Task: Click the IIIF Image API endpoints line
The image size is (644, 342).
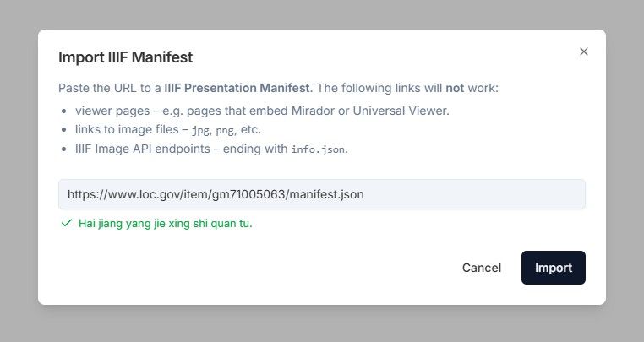Action: [x=211, y=149]
